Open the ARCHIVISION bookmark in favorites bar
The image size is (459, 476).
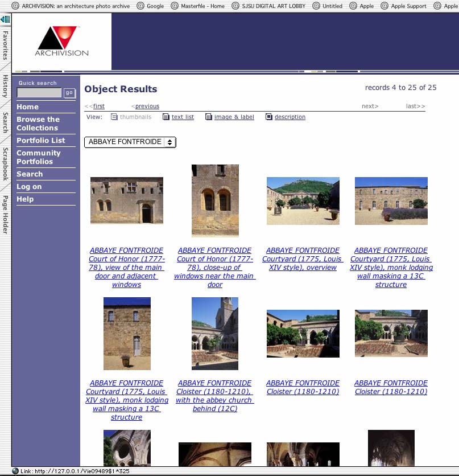click(71, 6)
